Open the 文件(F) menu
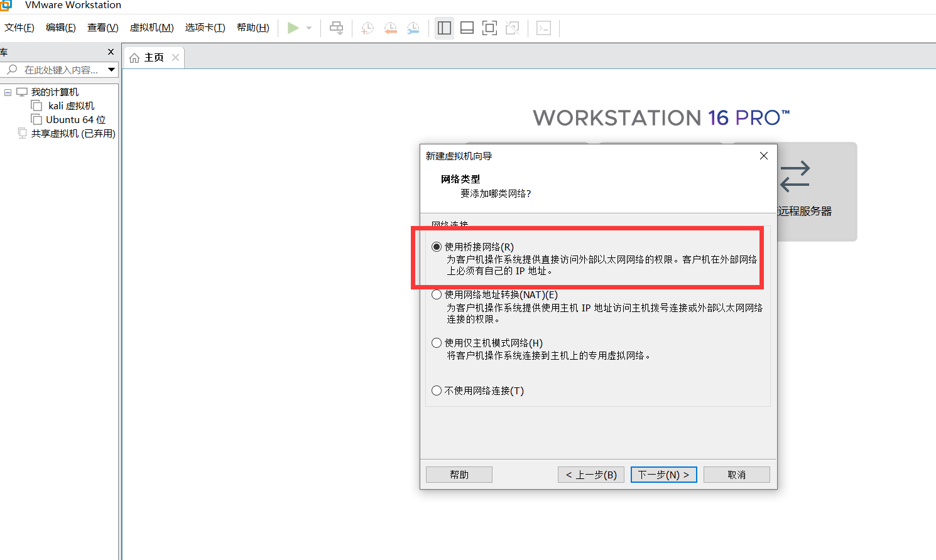This screenshot has width=936, height=560. (x=19, y=28)
